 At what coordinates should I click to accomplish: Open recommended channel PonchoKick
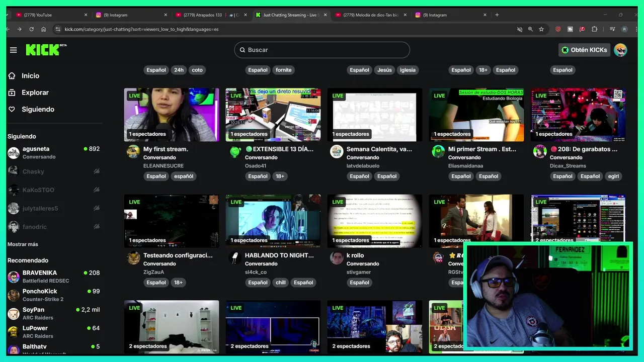pyautogui.click(x=53, y=295)
